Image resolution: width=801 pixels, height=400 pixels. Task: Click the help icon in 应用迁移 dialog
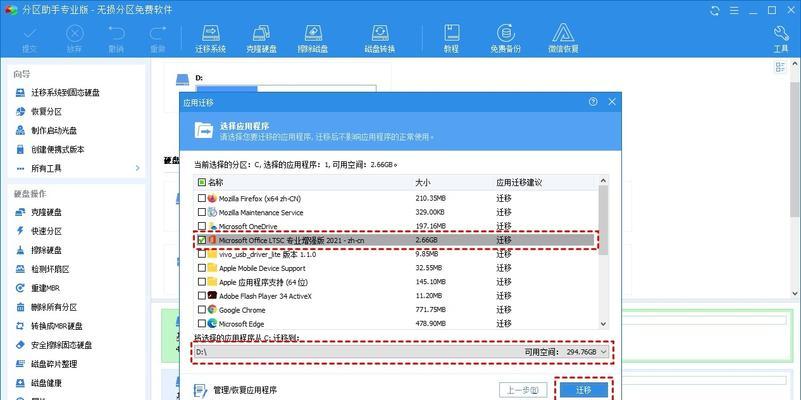pos(593,102)
